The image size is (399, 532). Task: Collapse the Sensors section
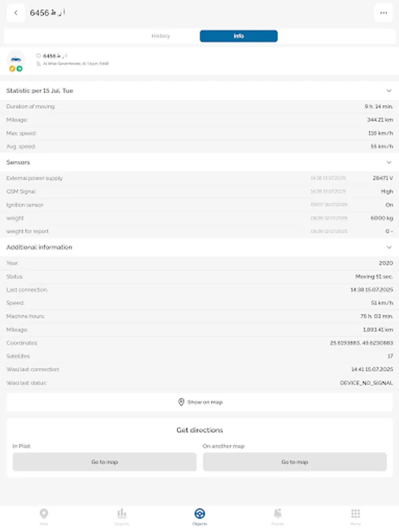pos(389,162)
